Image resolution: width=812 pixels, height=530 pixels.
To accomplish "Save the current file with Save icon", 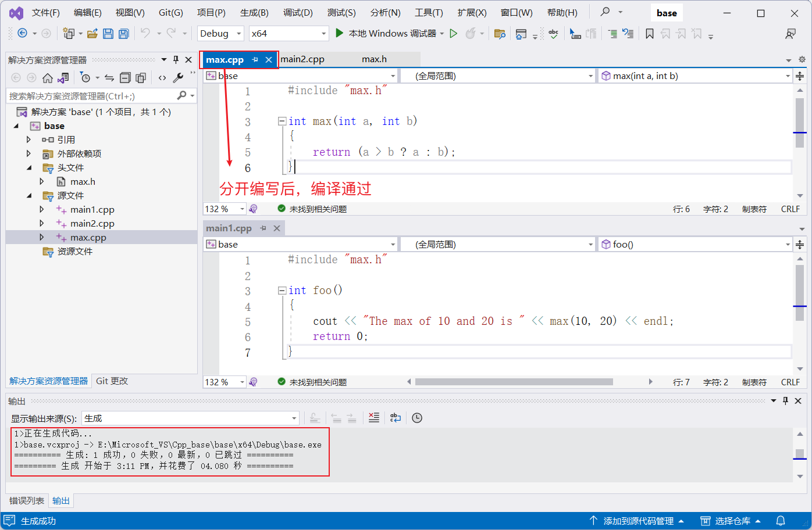I will (x=108, y=34).
